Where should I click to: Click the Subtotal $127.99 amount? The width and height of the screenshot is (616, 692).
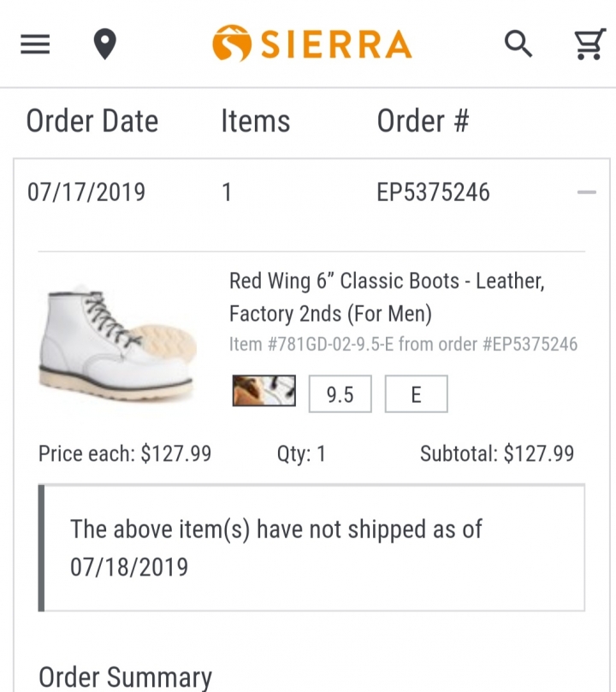[x=497, y=453]
